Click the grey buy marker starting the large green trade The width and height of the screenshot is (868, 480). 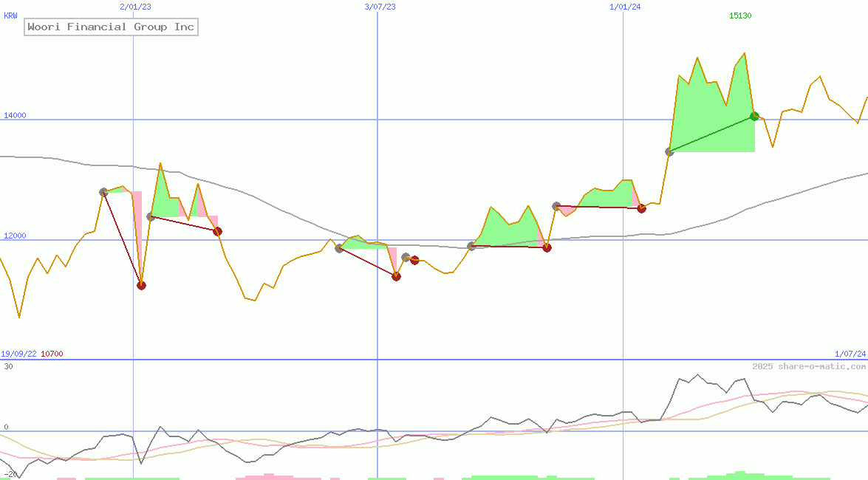click(669, 151)
